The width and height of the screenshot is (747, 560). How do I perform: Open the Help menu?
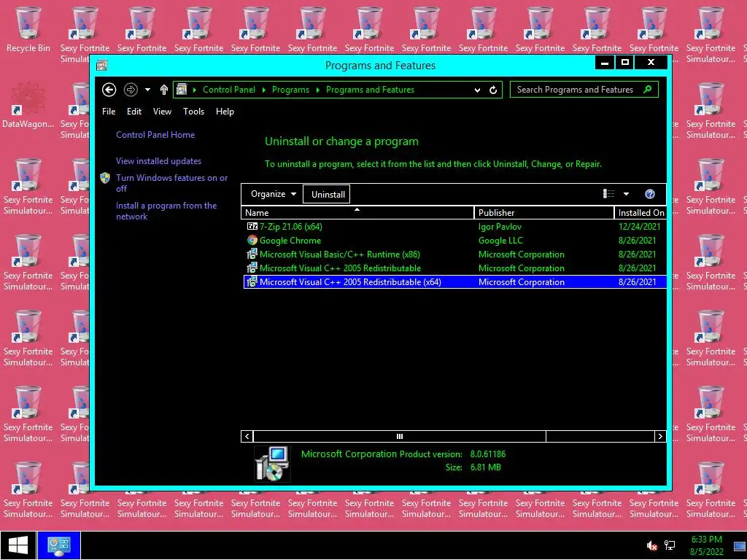click(x=225, y=112)
